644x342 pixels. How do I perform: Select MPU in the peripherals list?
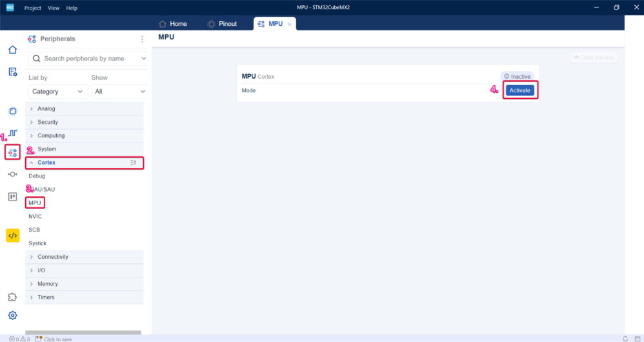[35, 203]
